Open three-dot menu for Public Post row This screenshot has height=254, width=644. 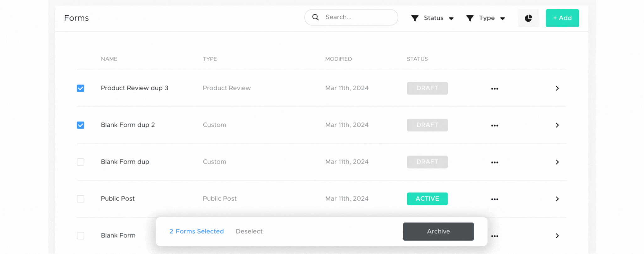(495, 199)
